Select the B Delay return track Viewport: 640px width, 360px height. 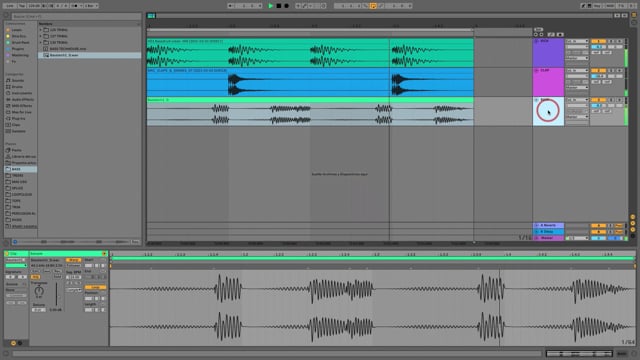(x=548, y=231)
